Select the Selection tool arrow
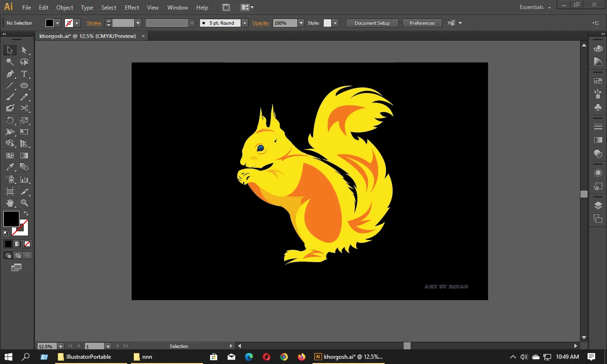This screenshot has height=364, width=607. point(9,50)
